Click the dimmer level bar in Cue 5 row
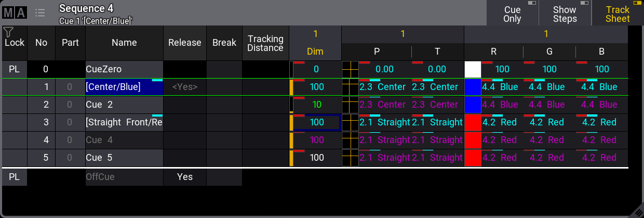Screen dimensions: 644x218 coord(291,158)
